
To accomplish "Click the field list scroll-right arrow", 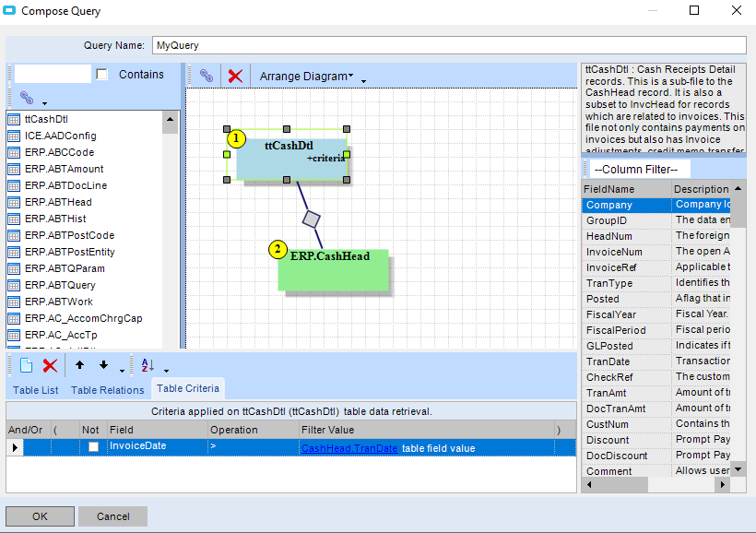I will (x=723, y=484).
